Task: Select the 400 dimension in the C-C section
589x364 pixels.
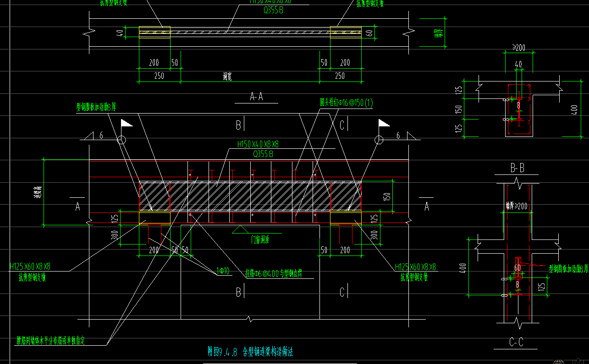Action: 462,267
